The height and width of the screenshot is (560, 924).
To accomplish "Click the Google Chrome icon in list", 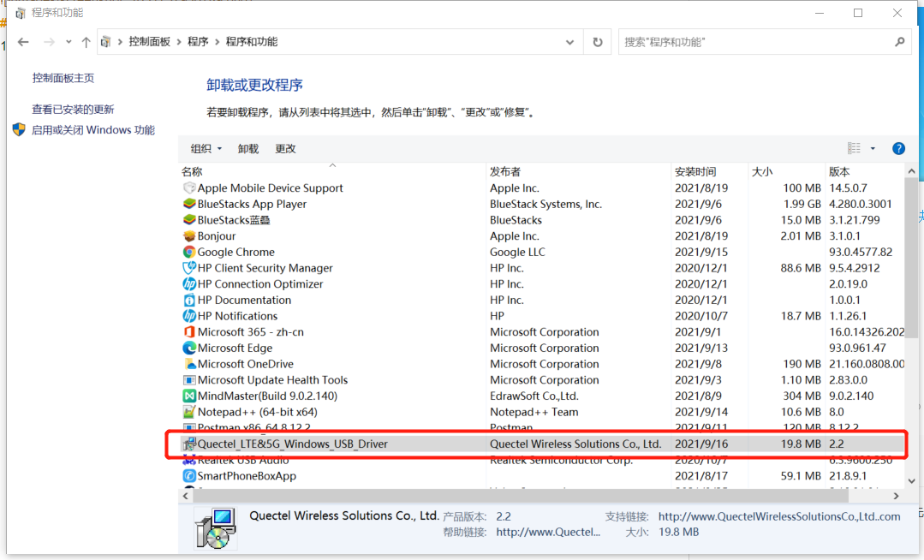I will click(x=189, y=252).
